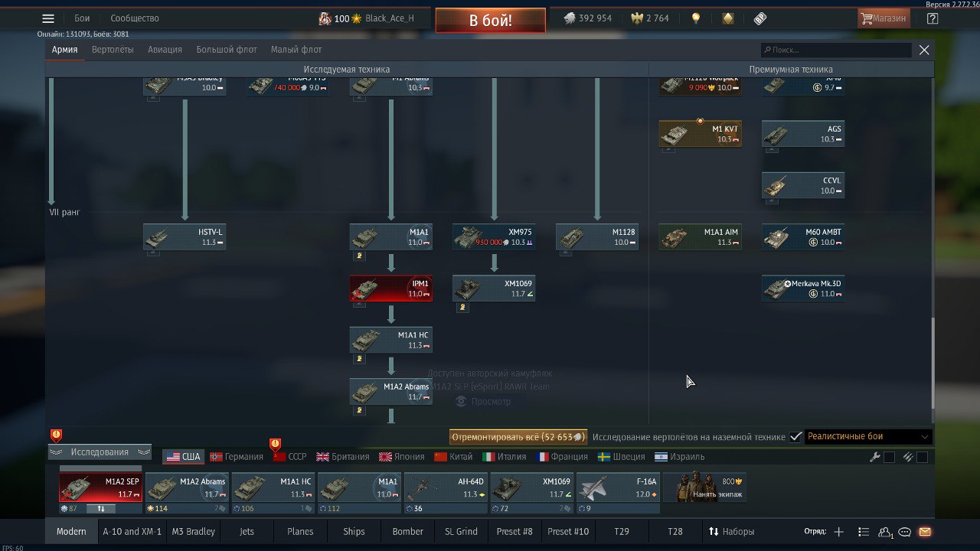Click the yellow badge under tree M1A1

point(359,256)
